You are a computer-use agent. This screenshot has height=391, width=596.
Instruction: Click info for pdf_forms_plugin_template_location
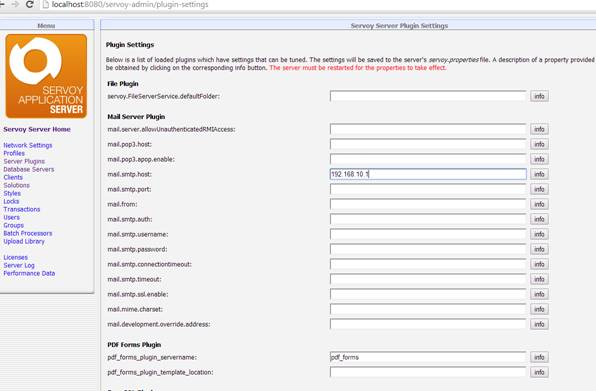pyautogui.click(x=539, y=372)
